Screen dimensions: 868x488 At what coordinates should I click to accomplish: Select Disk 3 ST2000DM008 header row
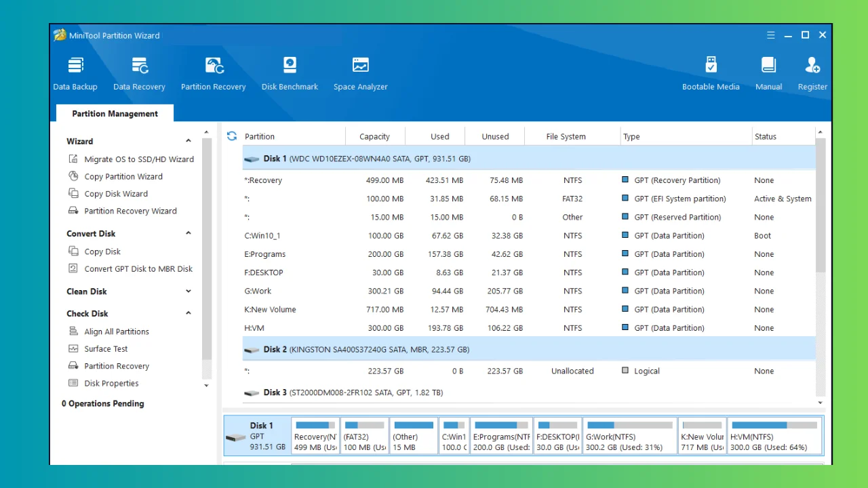[529, 392]
